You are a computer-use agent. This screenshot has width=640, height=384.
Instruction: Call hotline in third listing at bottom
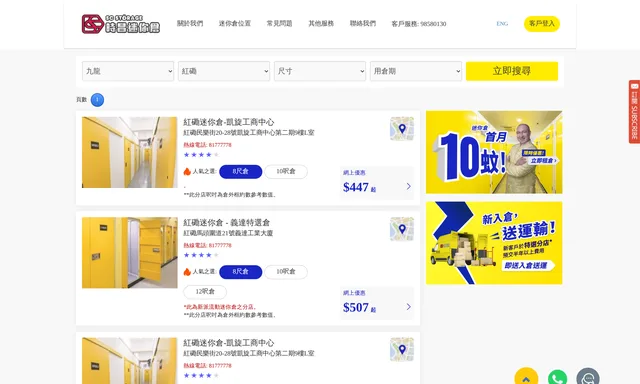[207, 366]
